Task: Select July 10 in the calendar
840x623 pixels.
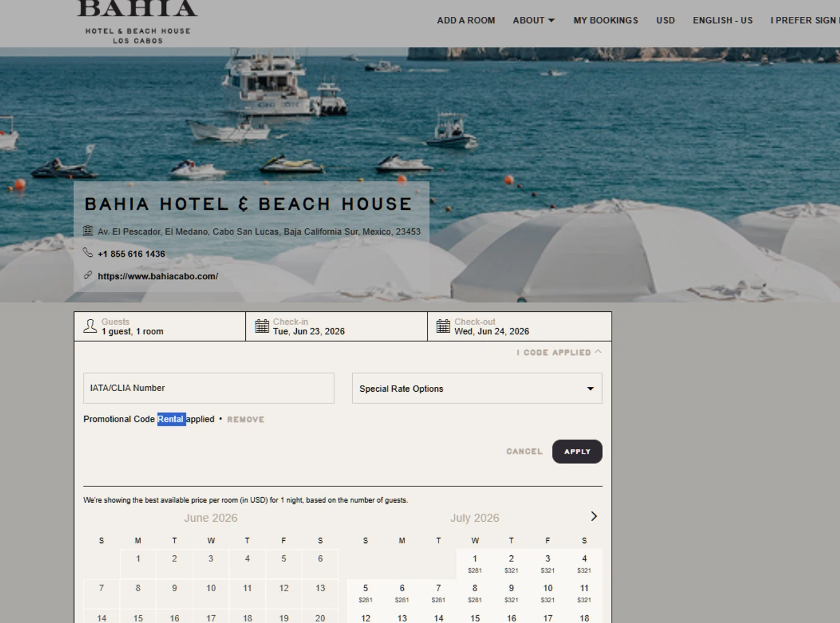Action: (548, 593)
